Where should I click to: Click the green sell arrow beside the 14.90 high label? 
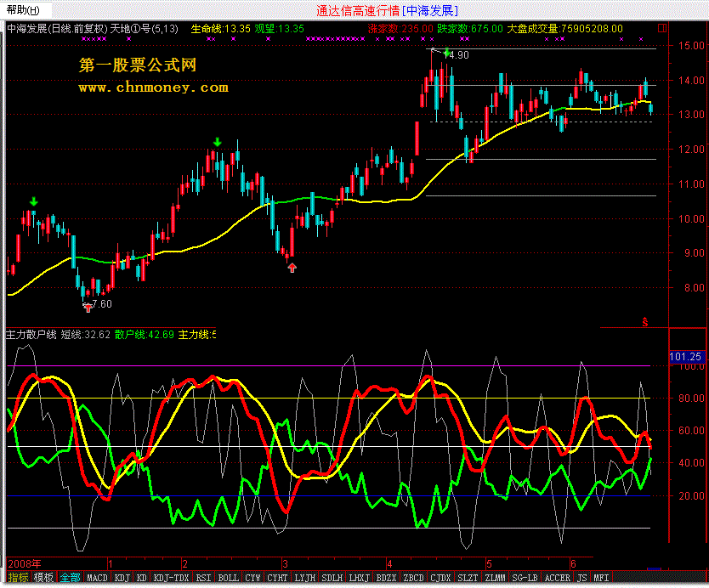click(x=447, y=53)
